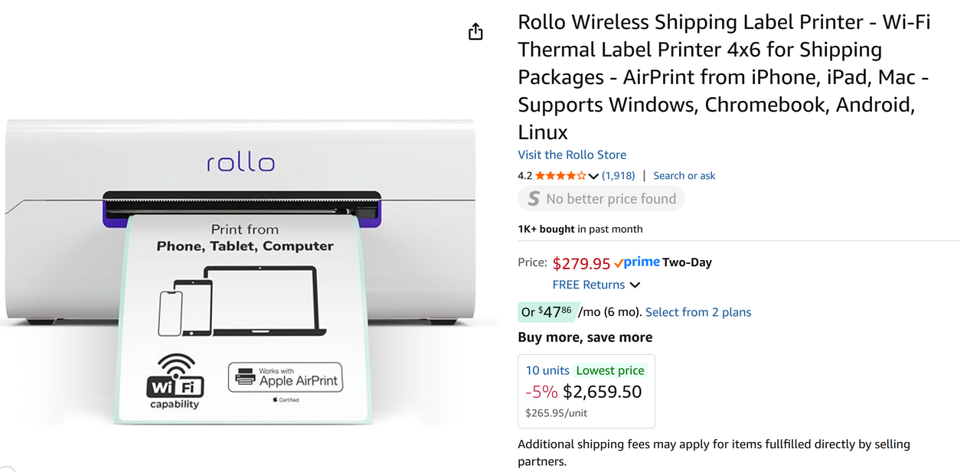
Task: Open the 1,918 reviews link
Action: (x=619, y=176)
